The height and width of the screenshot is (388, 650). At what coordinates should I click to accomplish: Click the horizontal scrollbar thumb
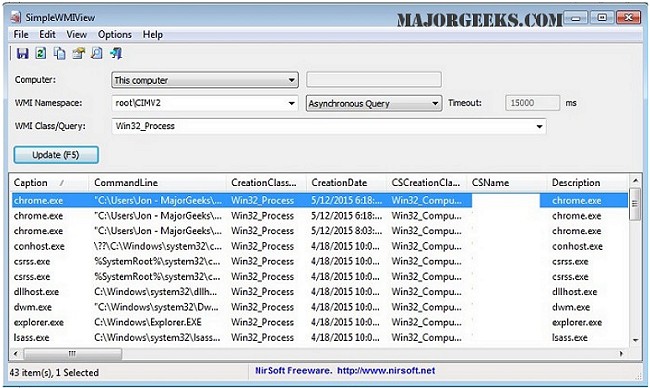tap(73, 354)
